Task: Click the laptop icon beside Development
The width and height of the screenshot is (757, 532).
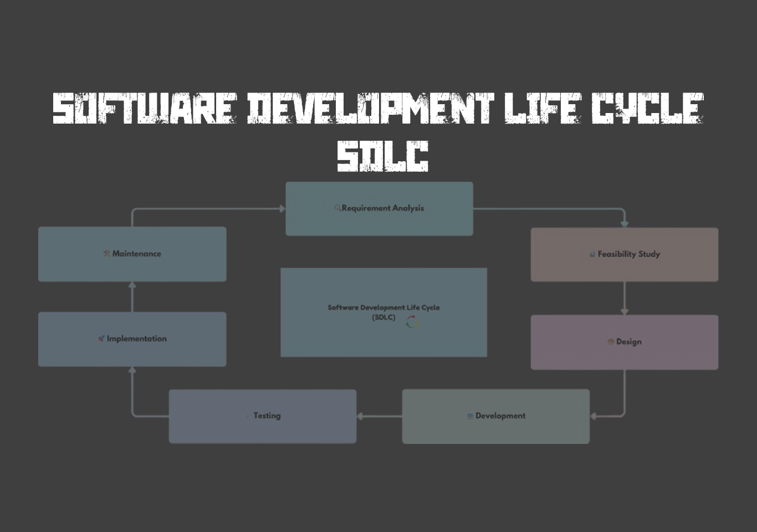Action: pos(470,416)
